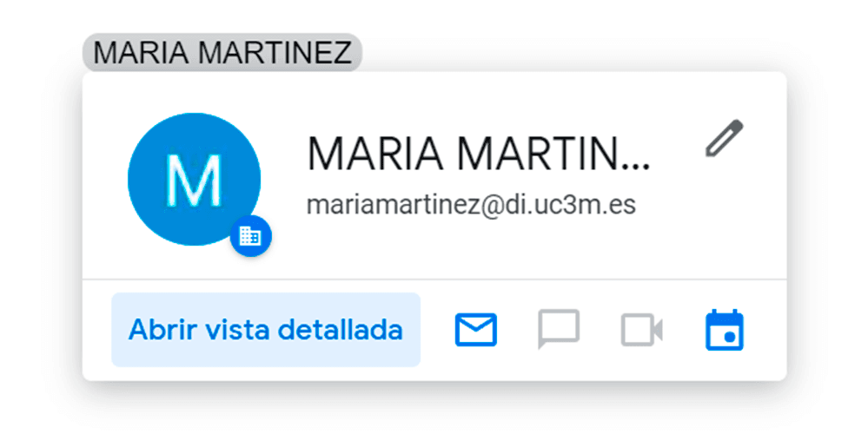Viewport: 868px width, 434px height.
Task: Edit contact MARIA MARTINEZ with the pencil
Action: point(724,138)
